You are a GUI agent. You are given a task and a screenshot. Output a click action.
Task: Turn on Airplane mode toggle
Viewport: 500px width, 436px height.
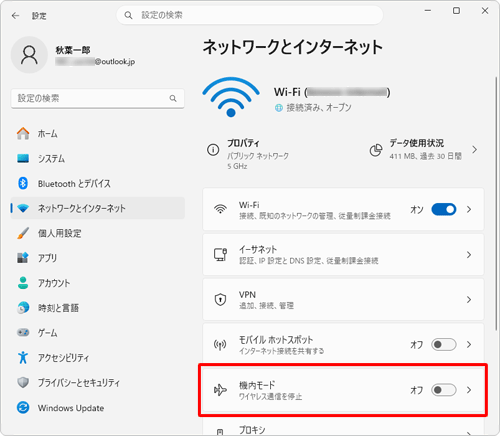tap(444, 390)
